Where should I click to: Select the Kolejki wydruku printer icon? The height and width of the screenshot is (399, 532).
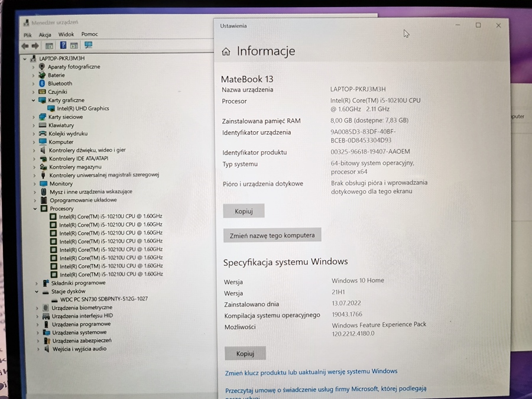[43, 134]
